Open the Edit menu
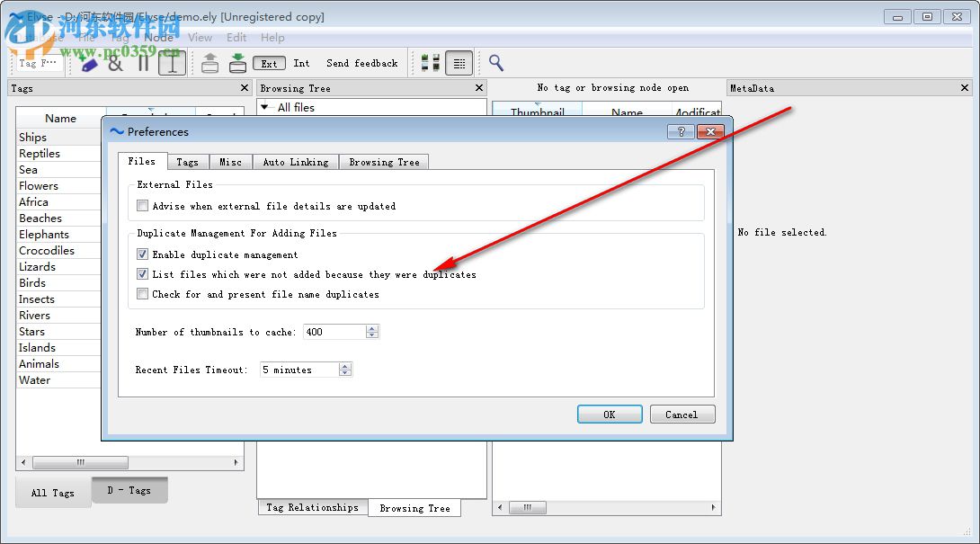980x544 pixels. 236,38
